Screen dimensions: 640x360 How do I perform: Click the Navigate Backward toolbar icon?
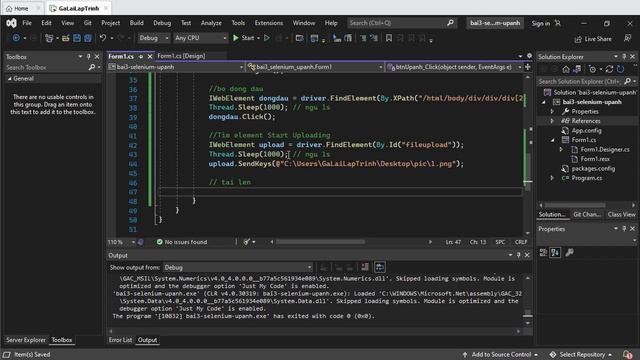(16, 38)
